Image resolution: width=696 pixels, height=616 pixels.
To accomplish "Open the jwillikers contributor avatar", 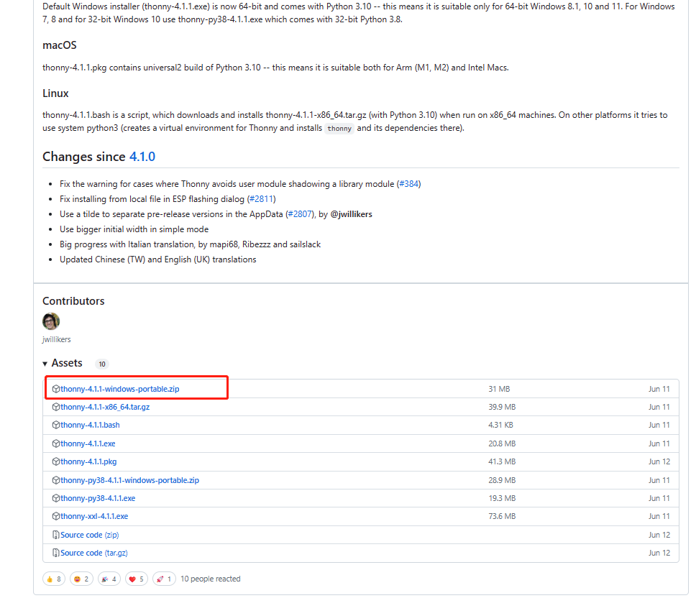I will click(51, 321).
